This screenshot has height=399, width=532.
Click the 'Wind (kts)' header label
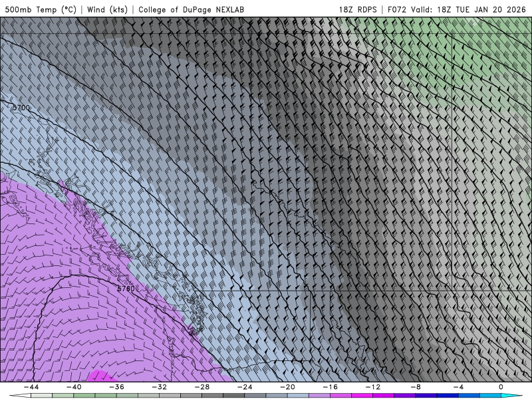pyautogui.click(x=107, y=9)
